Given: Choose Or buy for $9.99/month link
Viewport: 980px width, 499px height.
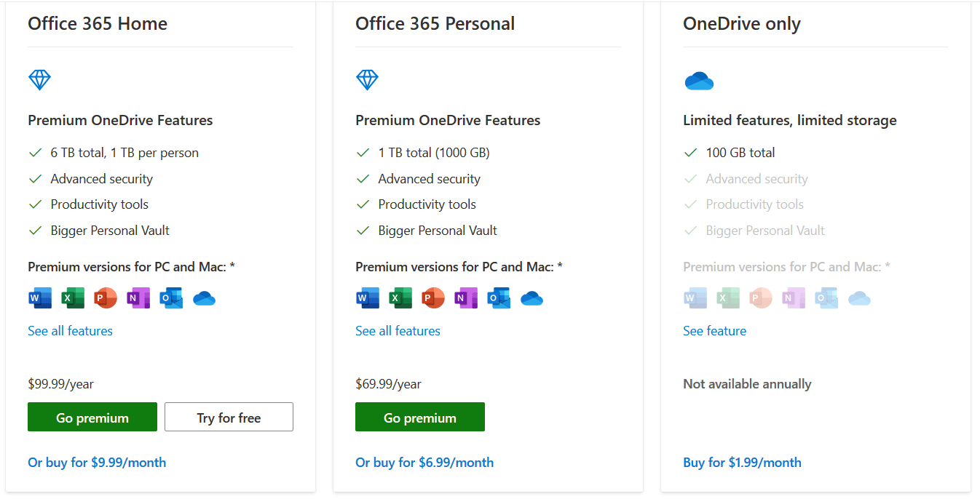Looking at the screenshot, I should (97, 463).
